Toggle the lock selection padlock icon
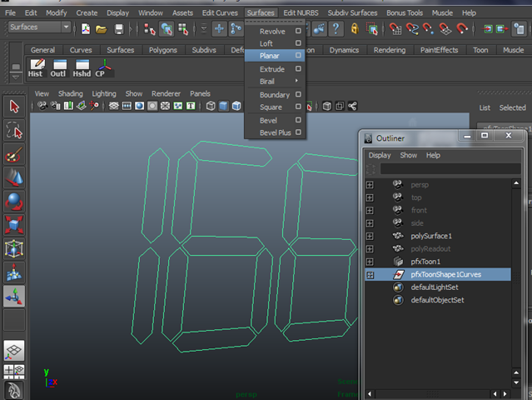 click(x=355, y=28)
